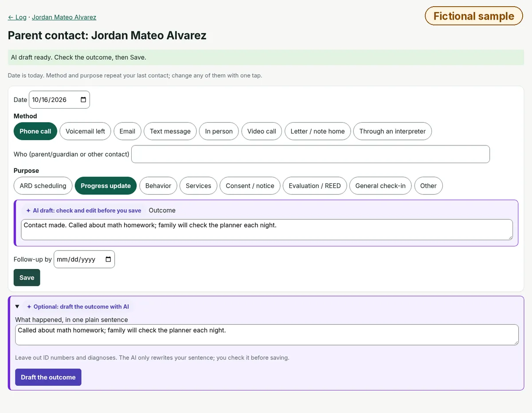Open the Follow-up by calendar picker icon
This screenshot has width=532, height=413.
108,259
